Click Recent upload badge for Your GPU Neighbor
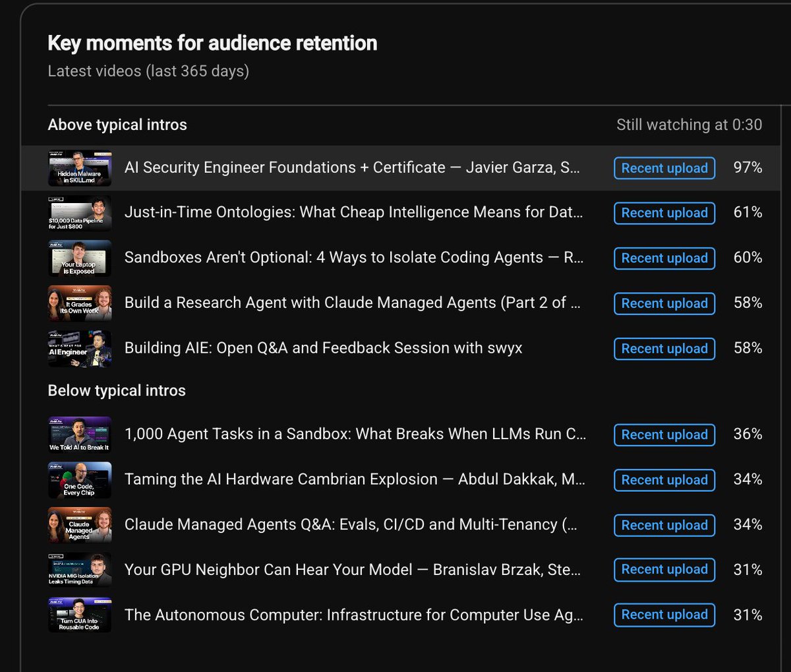This screenshot has height=672, width=791. pos(664,570)
